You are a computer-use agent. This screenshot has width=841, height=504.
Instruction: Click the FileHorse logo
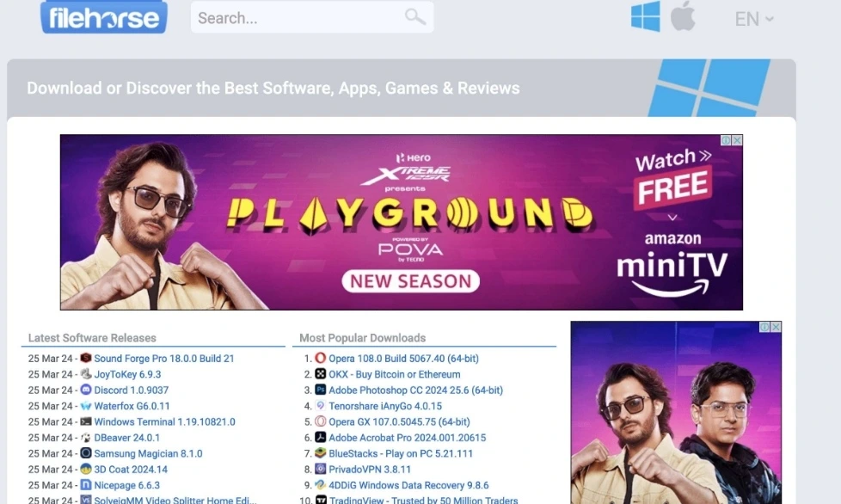coord(103,17)
